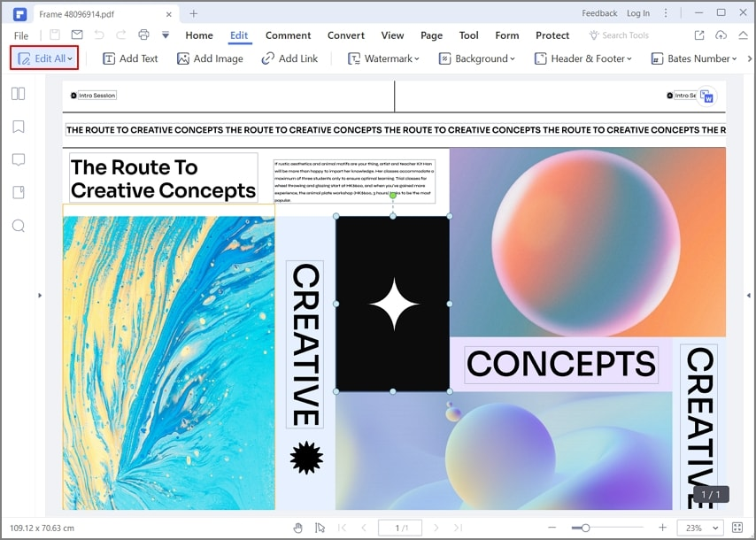756x540 pixels.
Task: Click the print icon in toolbar
Action: [143, 35]
